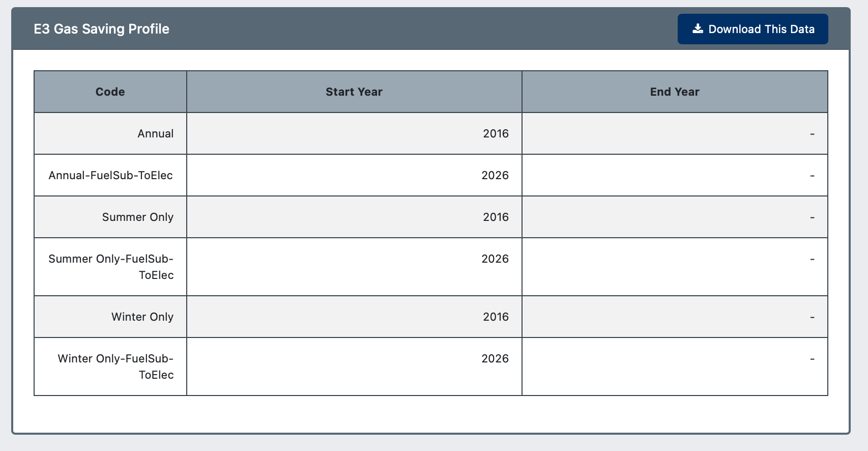Click the End Year dash for Annual
Screen dimensions: 868x451
(x=812, y=134)
